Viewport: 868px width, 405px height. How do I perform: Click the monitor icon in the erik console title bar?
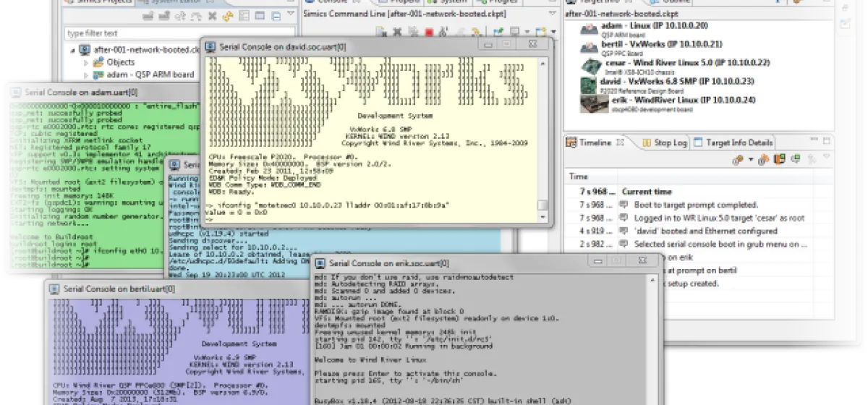pos(320,262)
